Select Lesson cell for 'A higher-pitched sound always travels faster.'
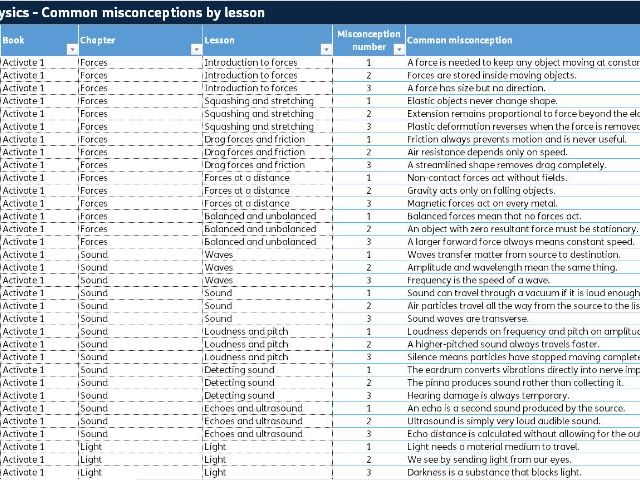Viewport: 640px width, 480px height. coord(267,344)
